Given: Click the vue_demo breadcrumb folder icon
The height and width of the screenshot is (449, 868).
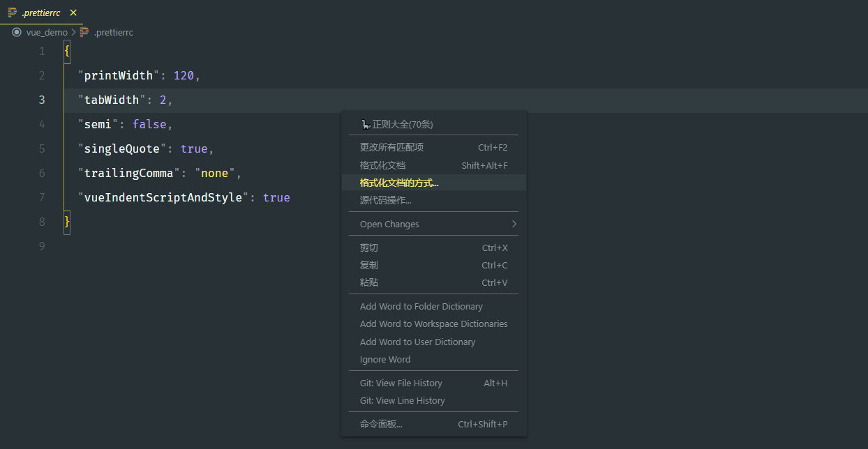Looking at the screenshot, I should tap(17, 32).
